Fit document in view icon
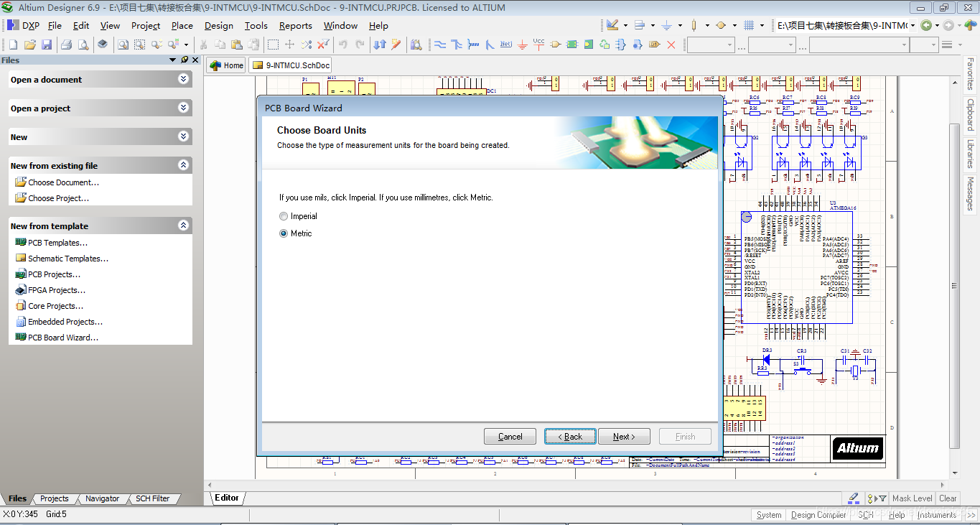 (123, 45)
